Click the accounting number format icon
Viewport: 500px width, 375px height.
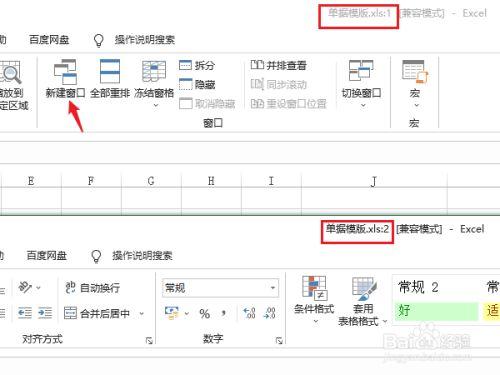pyautogui.click(x=172, y=313)
